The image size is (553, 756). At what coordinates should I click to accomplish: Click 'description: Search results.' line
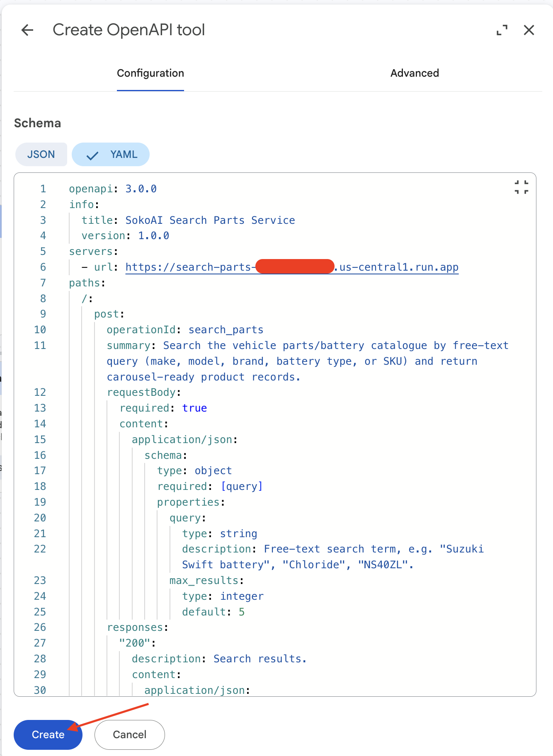(219, 659)
